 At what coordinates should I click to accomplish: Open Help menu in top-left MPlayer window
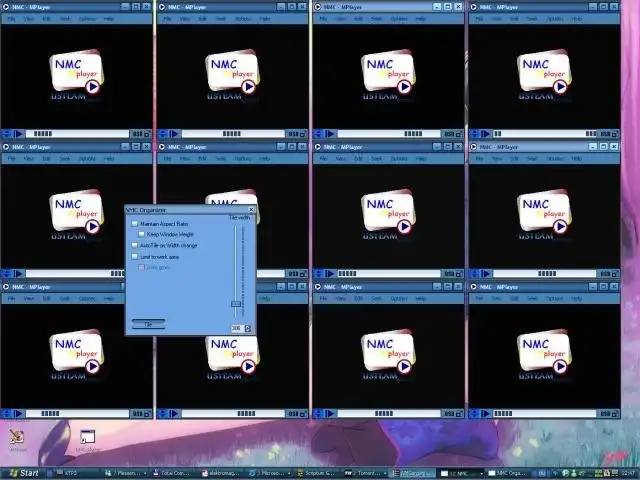(x=109, y=19)
